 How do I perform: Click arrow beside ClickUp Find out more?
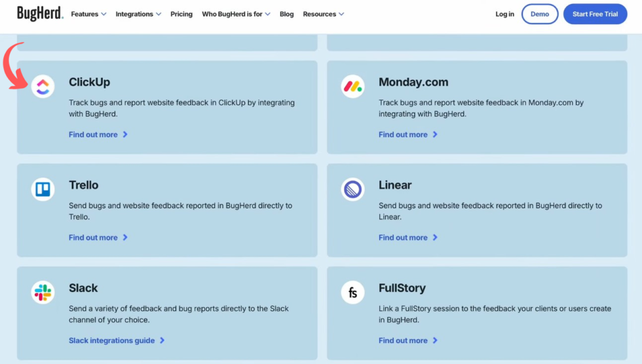click(x=125, y=135)
